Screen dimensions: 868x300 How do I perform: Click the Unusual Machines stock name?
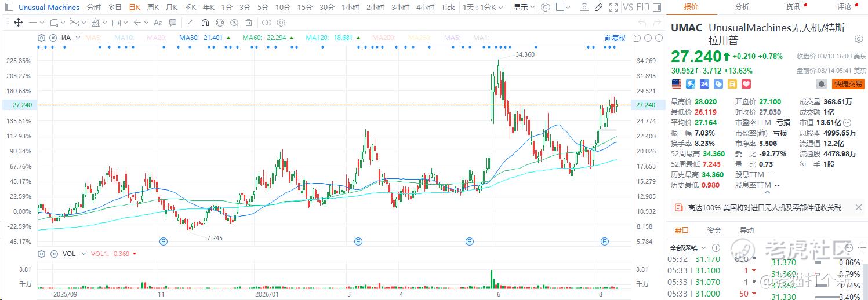49,8
